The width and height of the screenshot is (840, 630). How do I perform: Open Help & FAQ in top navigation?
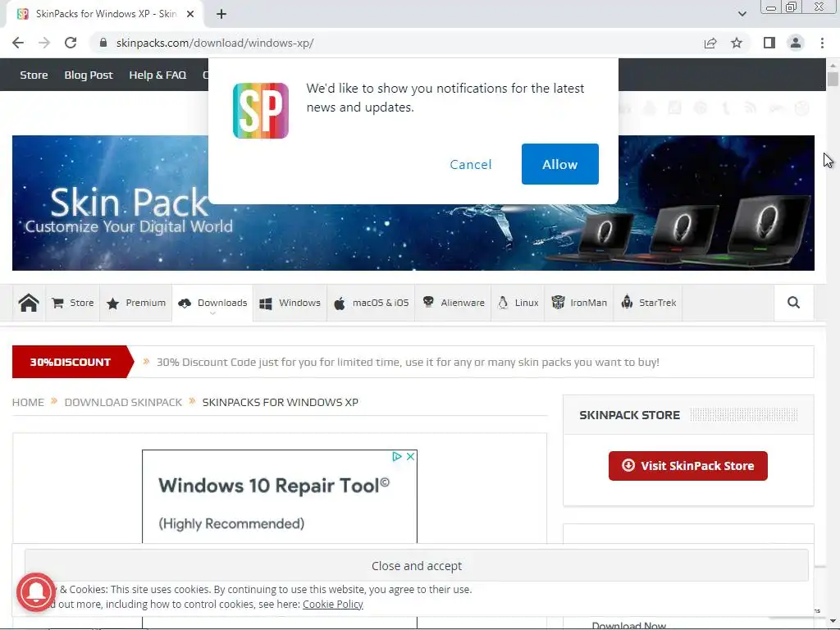click(157, 75)
